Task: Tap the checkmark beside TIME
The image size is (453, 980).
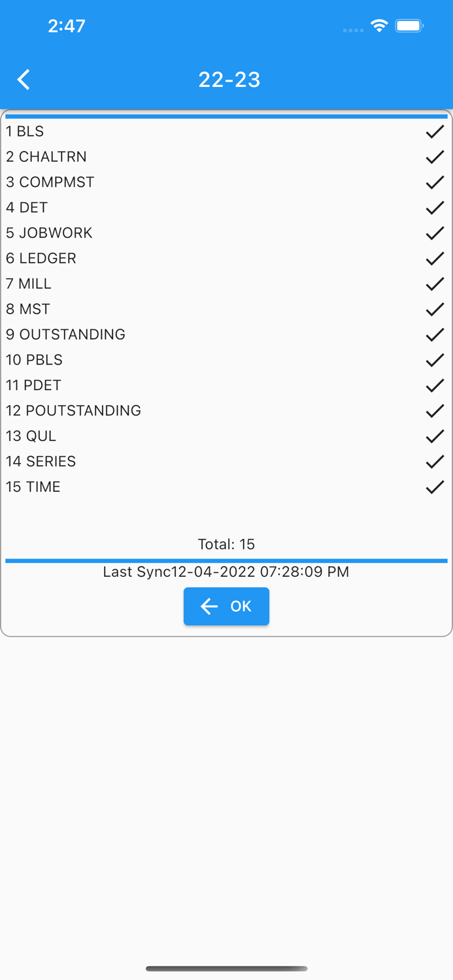Action: pos(434,487)
